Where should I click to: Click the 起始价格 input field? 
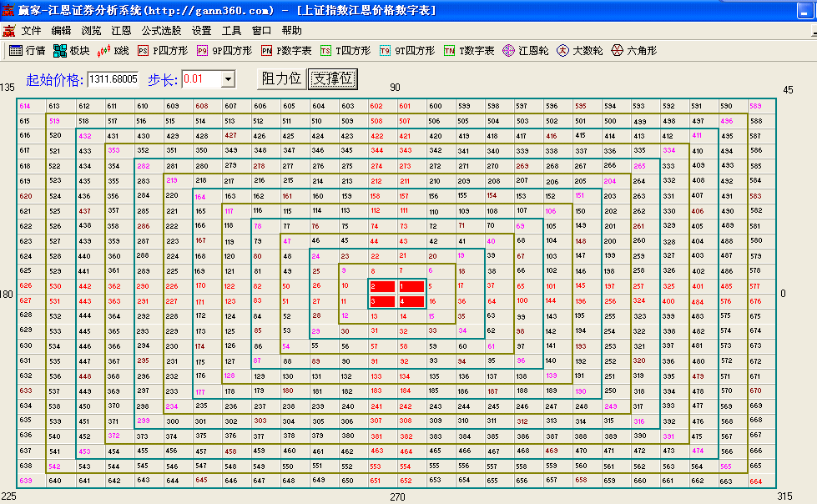113,79
